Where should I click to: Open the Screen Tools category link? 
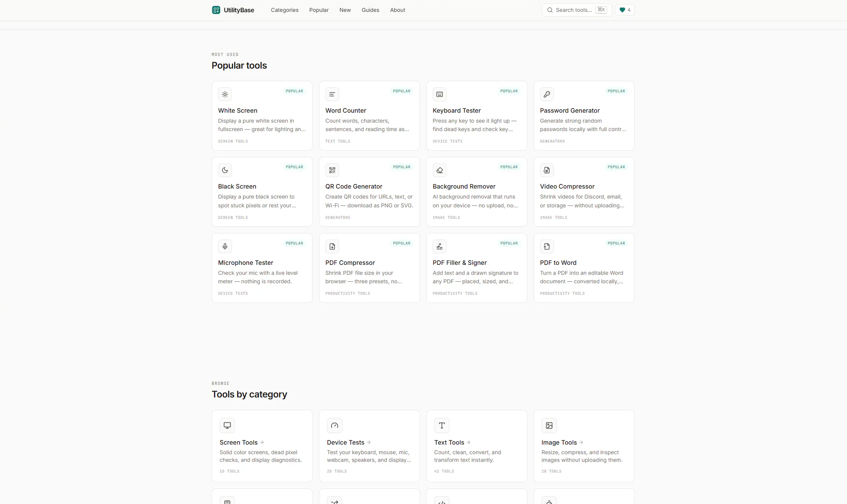point(238,442)
